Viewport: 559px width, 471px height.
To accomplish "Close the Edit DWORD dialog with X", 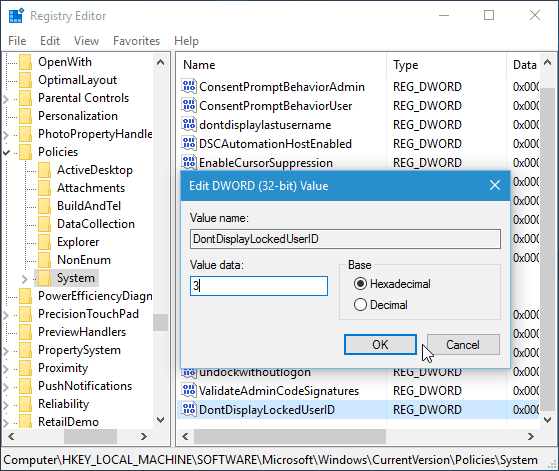I will pos(494,185).
